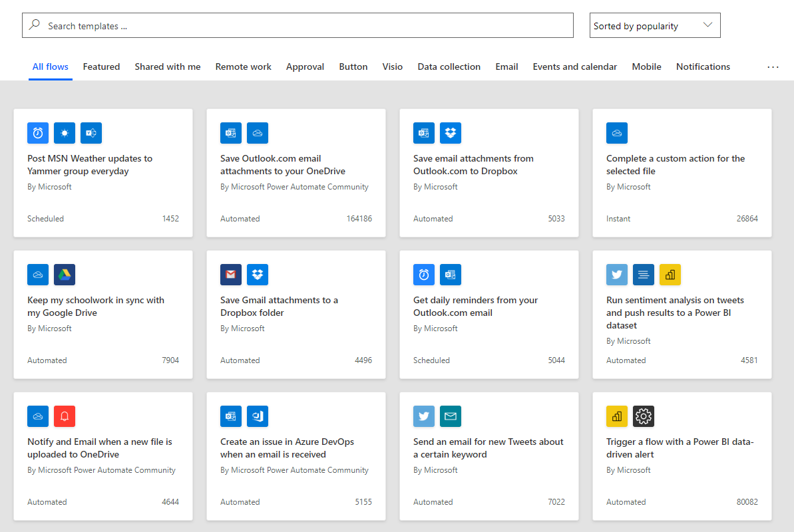
Task: Click the text analytics lines icon
Action: 643,275
